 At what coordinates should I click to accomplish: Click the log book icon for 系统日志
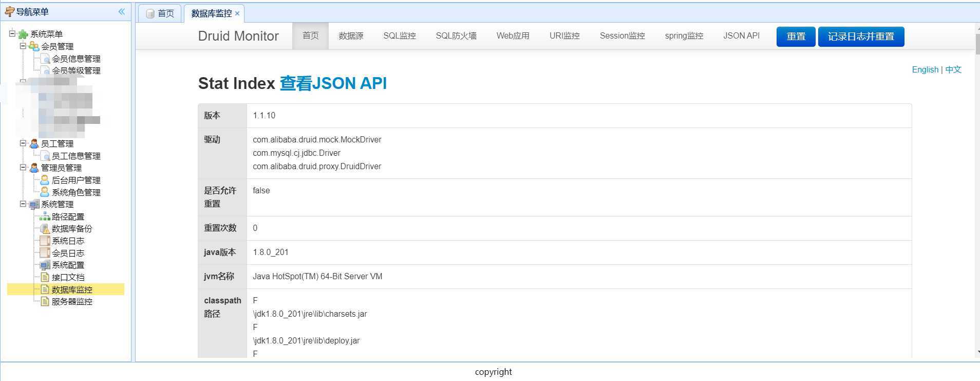coord(45,241)
